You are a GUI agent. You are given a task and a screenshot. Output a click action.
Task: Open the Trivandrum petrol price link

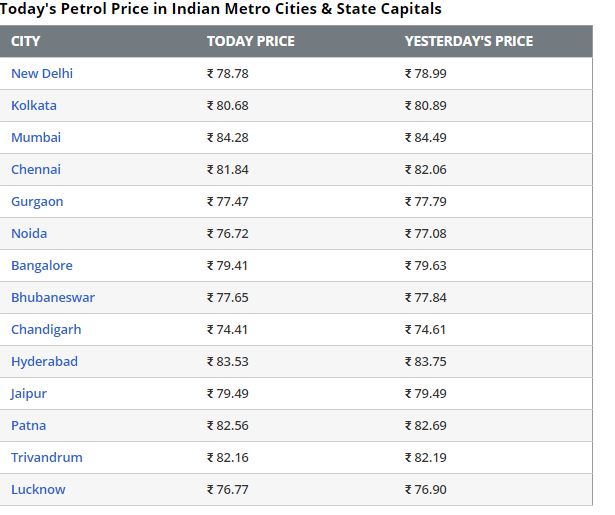coord(47,457)
